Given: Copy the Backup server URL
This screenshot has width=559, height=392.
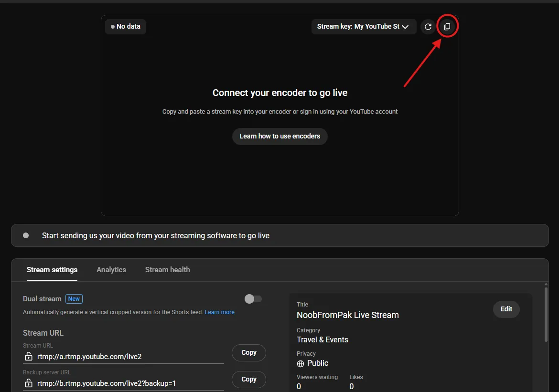Looking at the screenshot, I should [x=248, y=380].
